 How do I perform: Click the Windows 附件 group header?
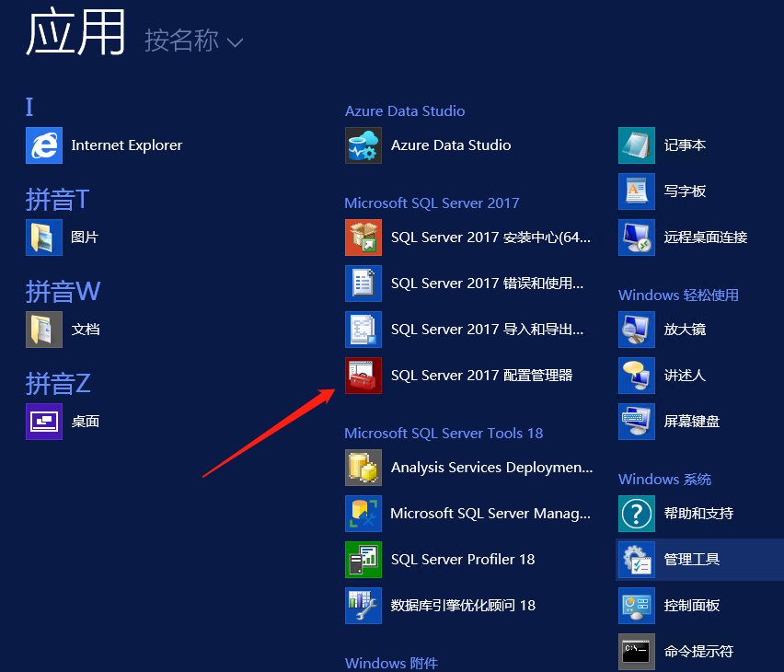pos(391,664)
